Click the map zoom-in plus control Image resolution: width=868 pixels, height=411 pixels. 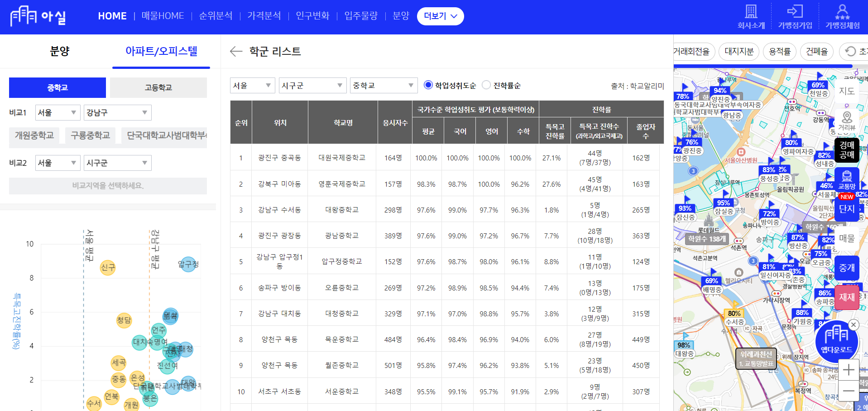click(849, 370)
